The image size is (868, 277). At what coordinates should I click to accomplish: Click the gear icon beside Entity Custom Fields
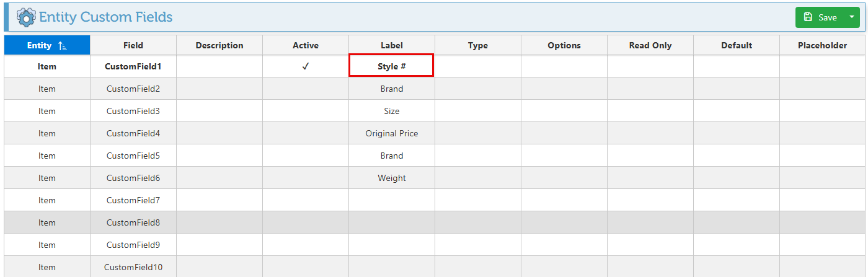26,17
